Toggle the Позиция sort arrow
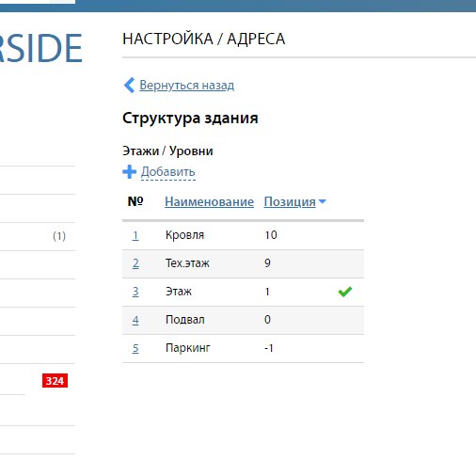Screen dimensions: 476x460 click(x=323, y=201)
